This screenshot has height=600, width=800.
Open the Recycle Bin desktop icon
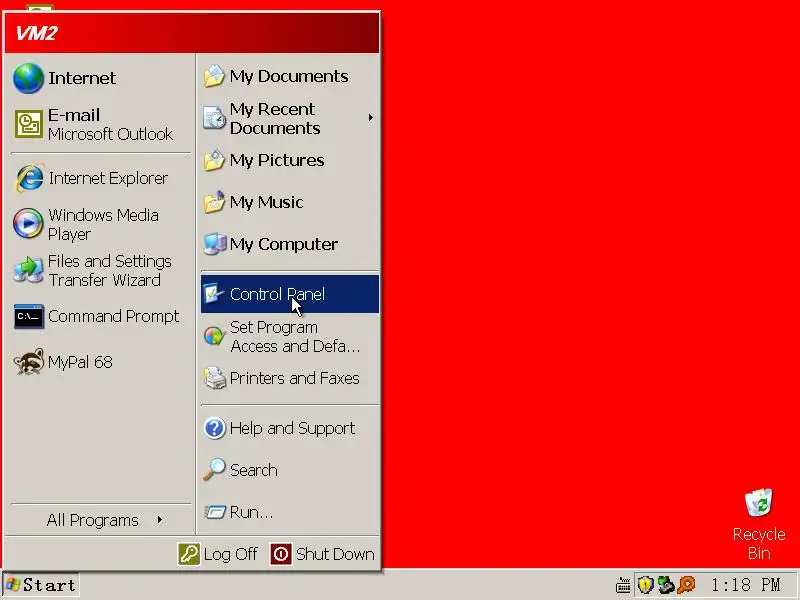click(759, 503)
